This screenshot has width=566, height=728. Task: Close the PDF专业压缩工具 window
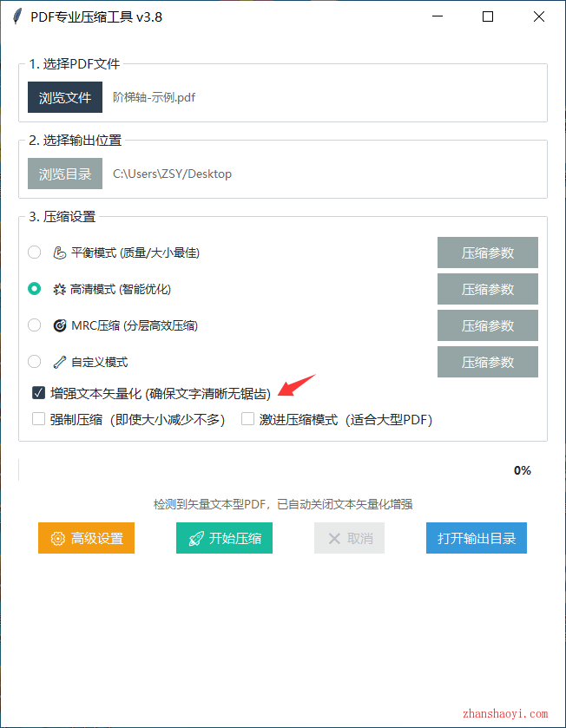538,16
